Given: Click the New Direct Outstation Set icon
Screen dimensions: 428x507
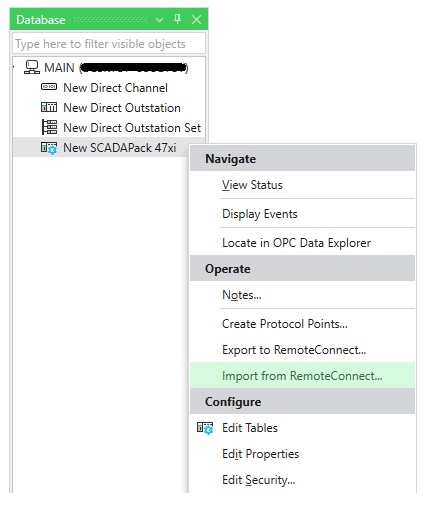Looking at the screenshot, I should (49, 127).
